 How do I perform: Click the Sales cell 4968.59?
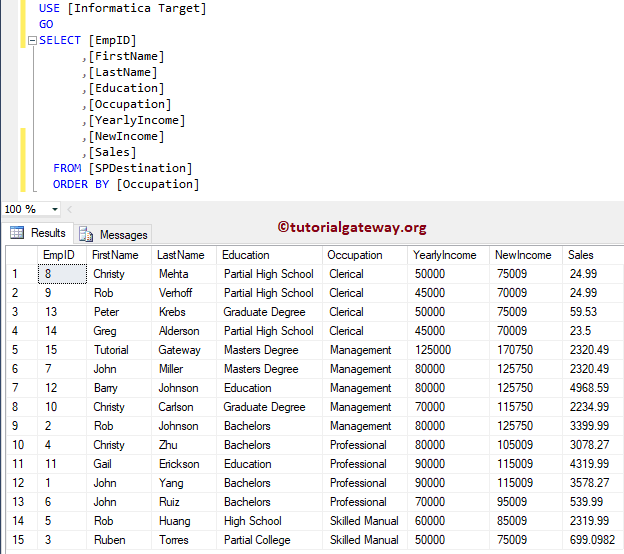593,388
